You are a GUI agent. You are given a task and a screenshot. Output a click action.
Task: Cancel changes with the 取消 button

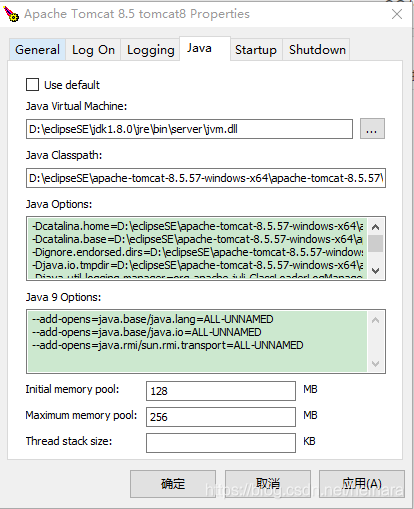point(268,484)
